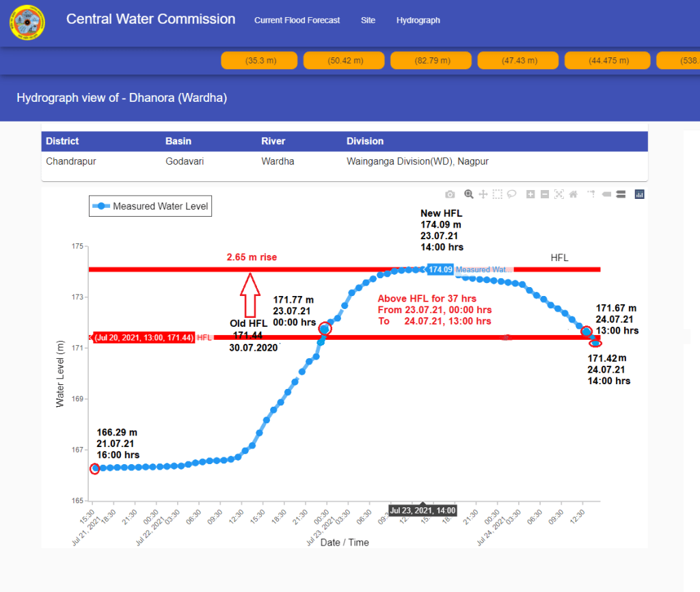This screenshot has height=592, width=700.
Task: Select the Zoom tool in chart toolbar
Action: [469, 194]
